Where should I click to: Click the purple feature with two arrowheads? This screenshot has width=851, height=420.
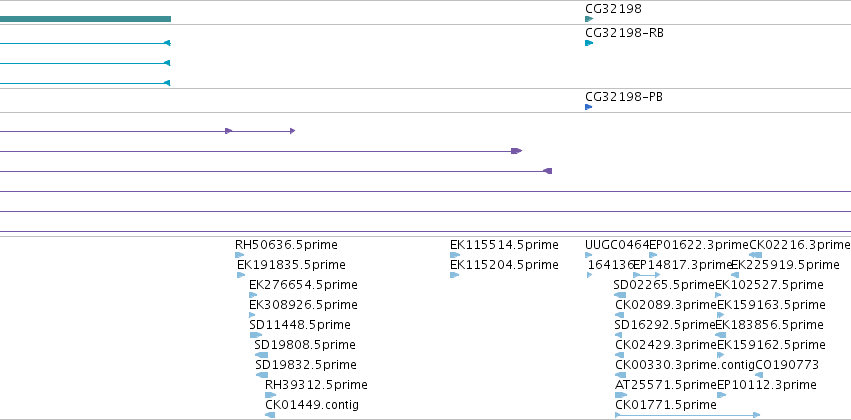point(147,131)
